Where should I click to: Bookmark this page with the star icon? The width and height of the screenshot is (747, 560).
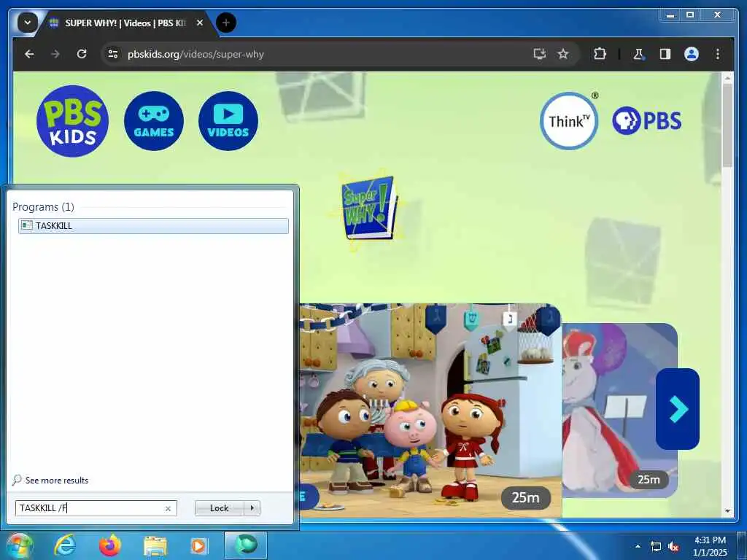pos(563,54)
